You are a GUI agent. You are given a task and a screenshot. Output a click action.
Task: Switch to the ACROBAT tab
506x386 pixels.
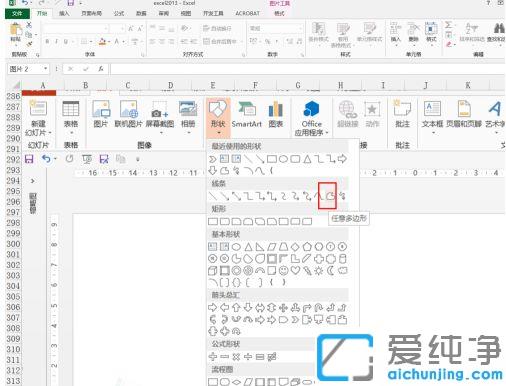247,13
